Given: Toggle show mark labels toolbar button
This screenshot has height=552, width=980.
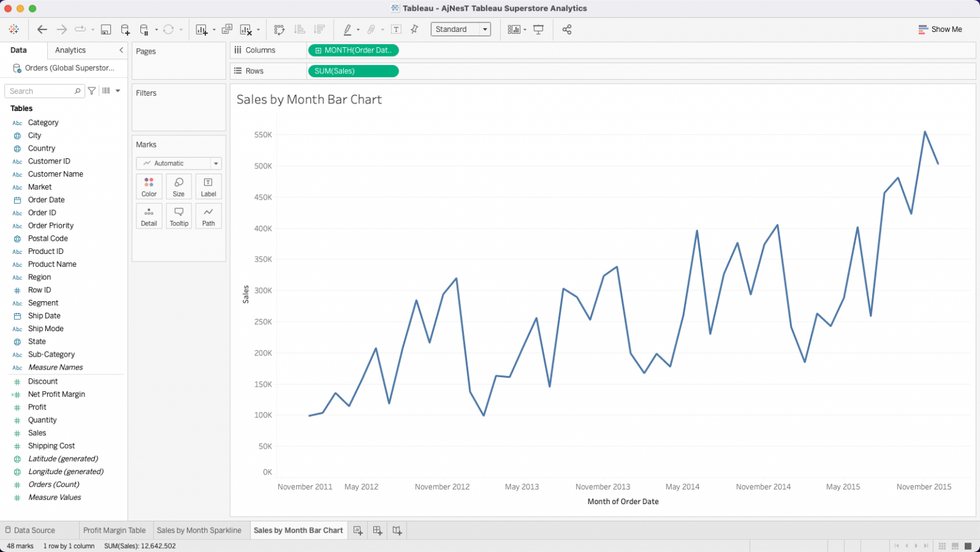Looking at the screenshot, I should [x=396, y=29].
